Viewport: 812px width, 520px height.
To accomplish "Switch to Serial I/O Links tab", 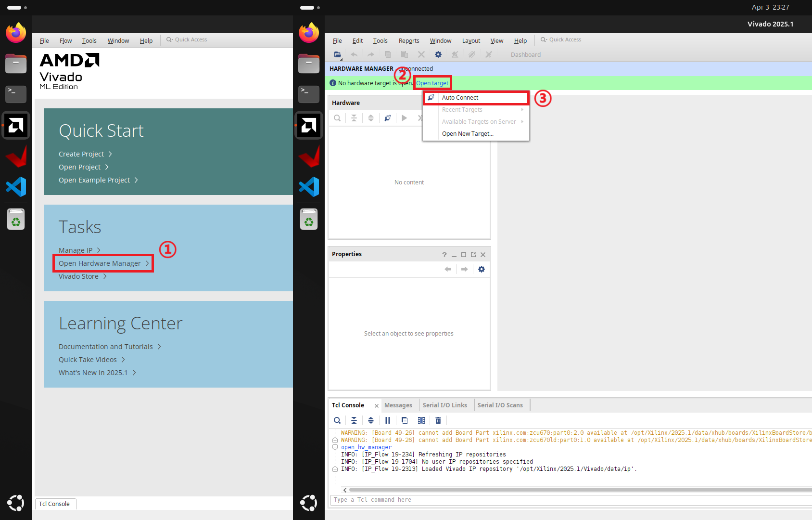I will 445,405.
